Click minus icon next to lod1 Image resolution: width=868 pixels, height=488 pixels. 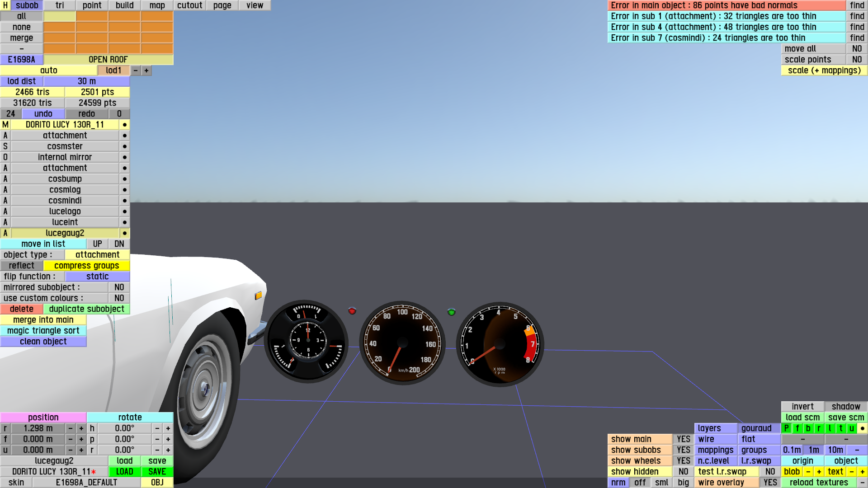click(x=136, y=70)
